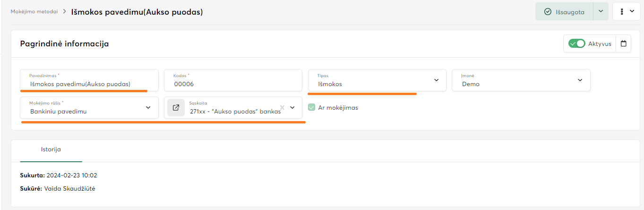The image size is (644, 210).
Task: Click the Pavadinimas input field
Action: pos(89,84)
